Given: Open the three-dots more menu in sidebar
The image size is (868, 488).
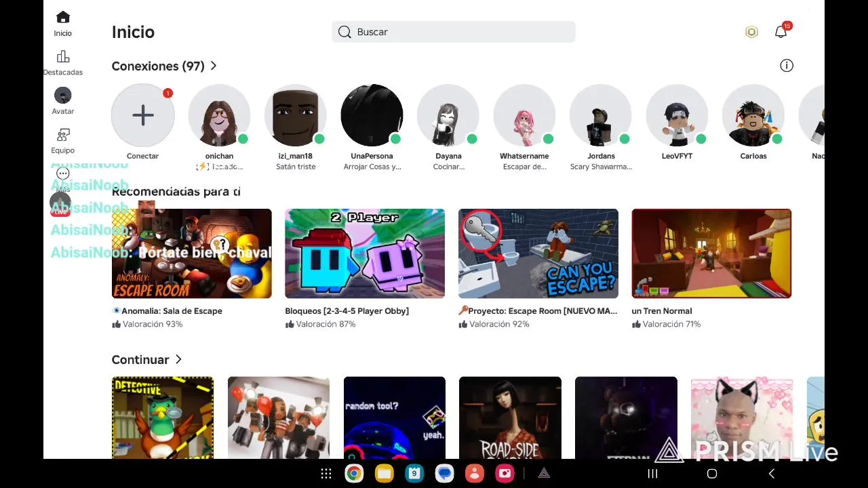Looking at the screenshot, I should click(x=63, y=174).
